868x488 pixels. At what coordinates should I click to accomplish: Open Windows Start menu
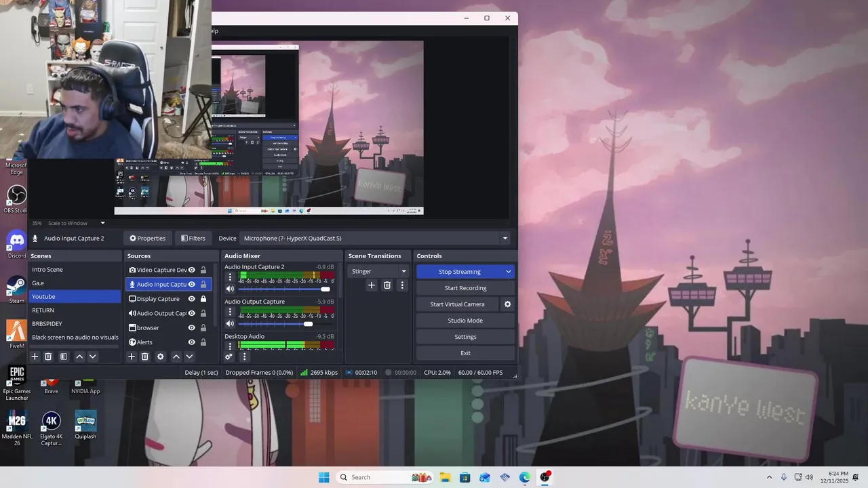point(323,477)
